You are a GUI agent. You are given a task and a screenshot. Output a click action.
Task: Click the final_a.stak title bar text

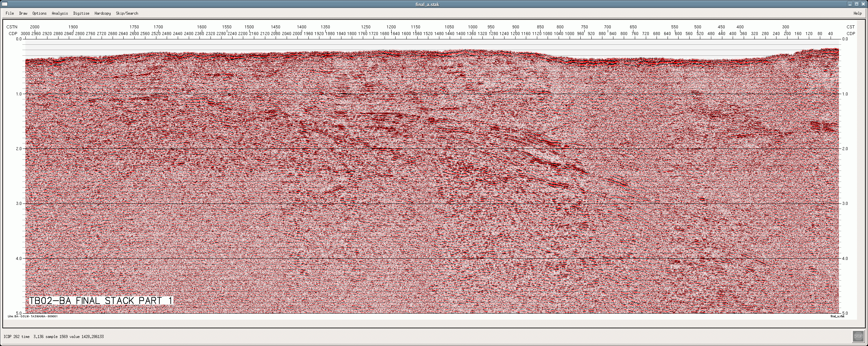427,4
